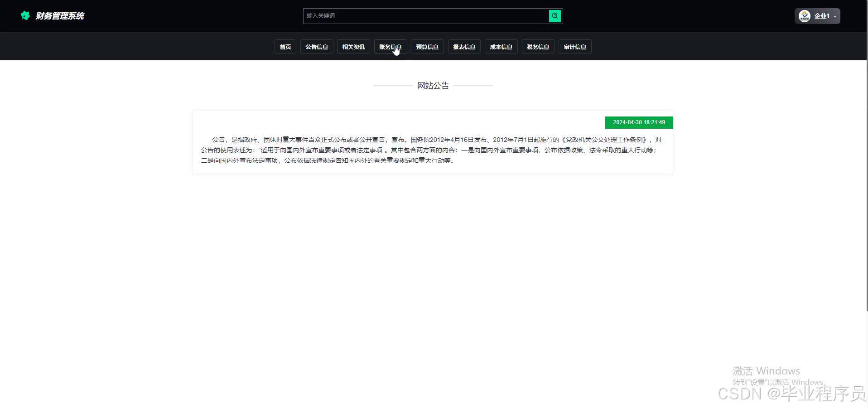
Task: Select the 审计信息 nav item
Action: [575, 46]
